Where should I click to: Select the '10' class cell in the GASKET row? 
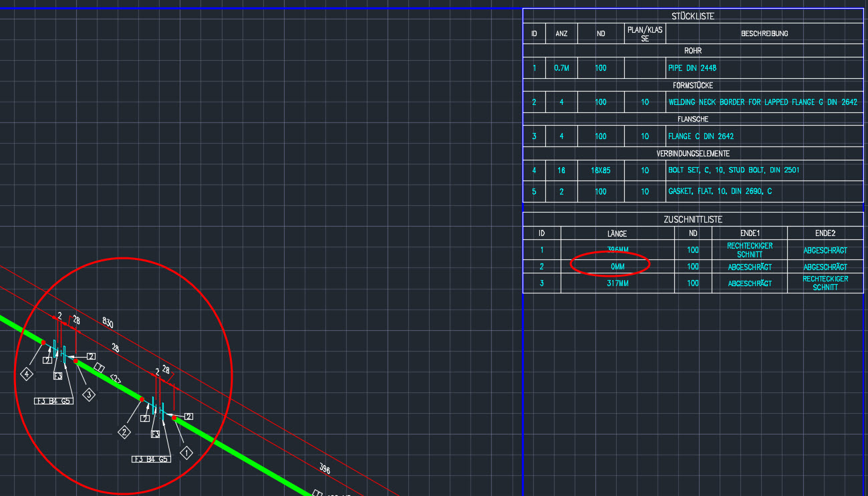tap(645, 191)
